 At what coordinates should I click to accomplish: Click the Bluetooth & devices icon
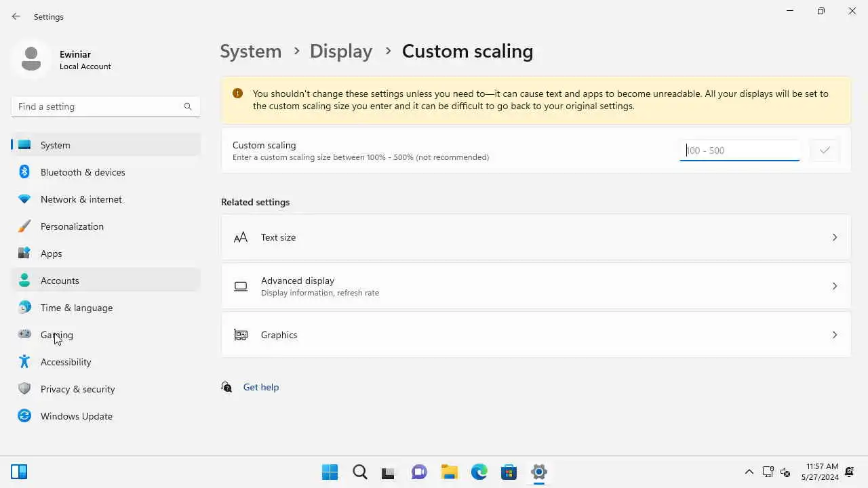coord(24,172)
